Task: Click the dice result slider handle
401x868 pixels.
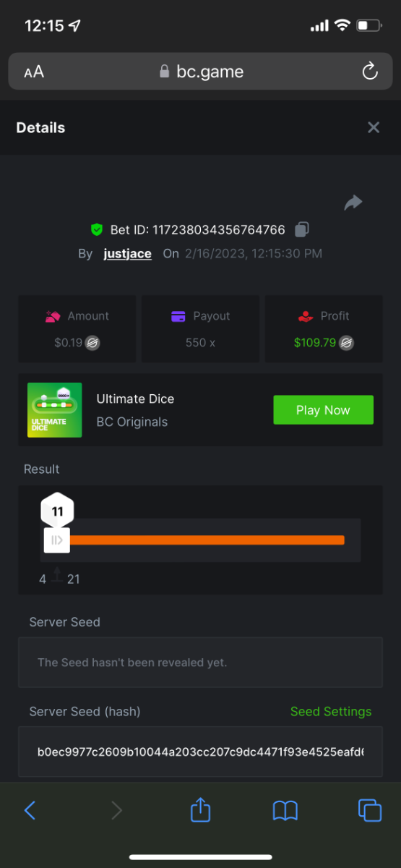Action: click(57, 540)
